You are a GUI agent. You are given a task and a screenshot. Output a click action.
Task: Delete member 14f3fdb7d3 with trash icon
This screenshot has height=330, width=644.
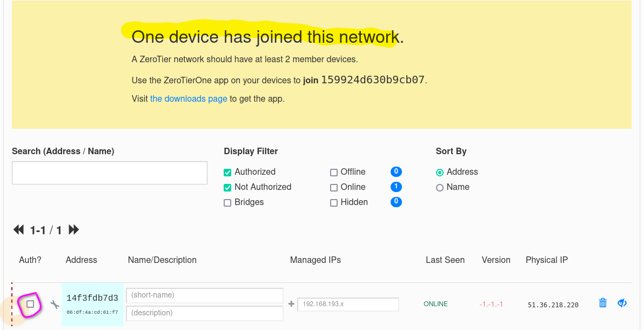tap(602, 303)
